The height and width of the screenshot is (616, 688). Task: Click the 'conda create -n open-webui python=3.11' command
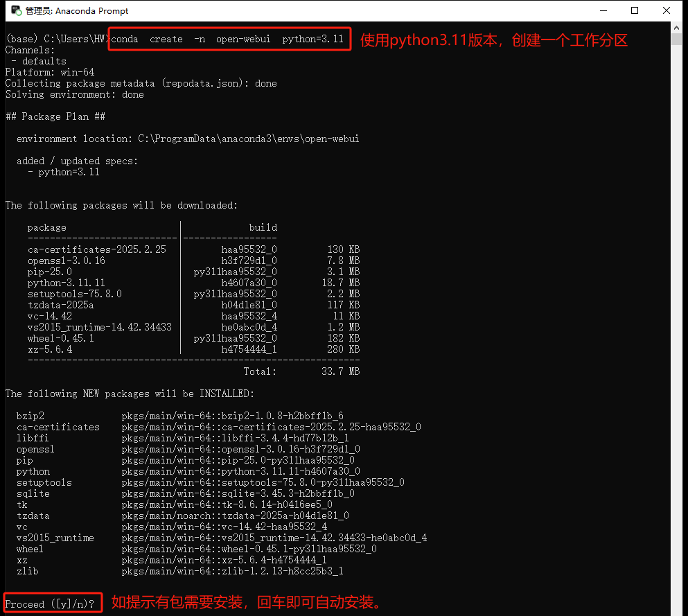pos(227,39)
